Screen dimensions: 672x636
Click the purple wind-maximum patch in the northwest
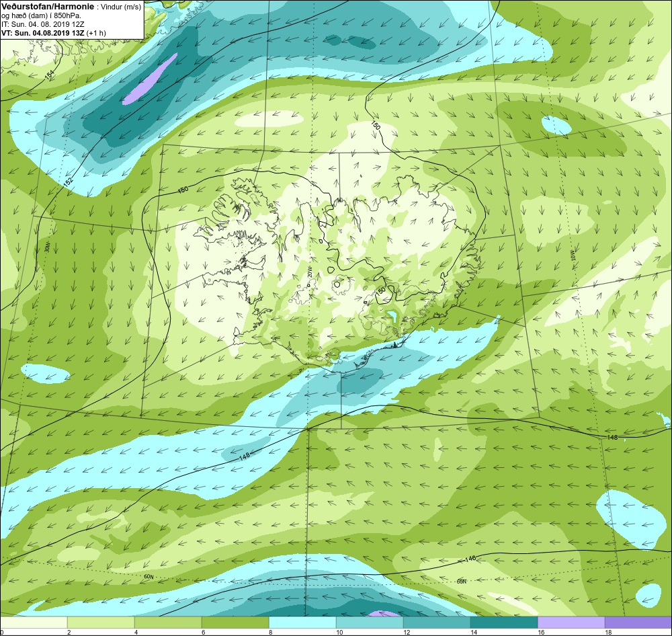[149, 79]
